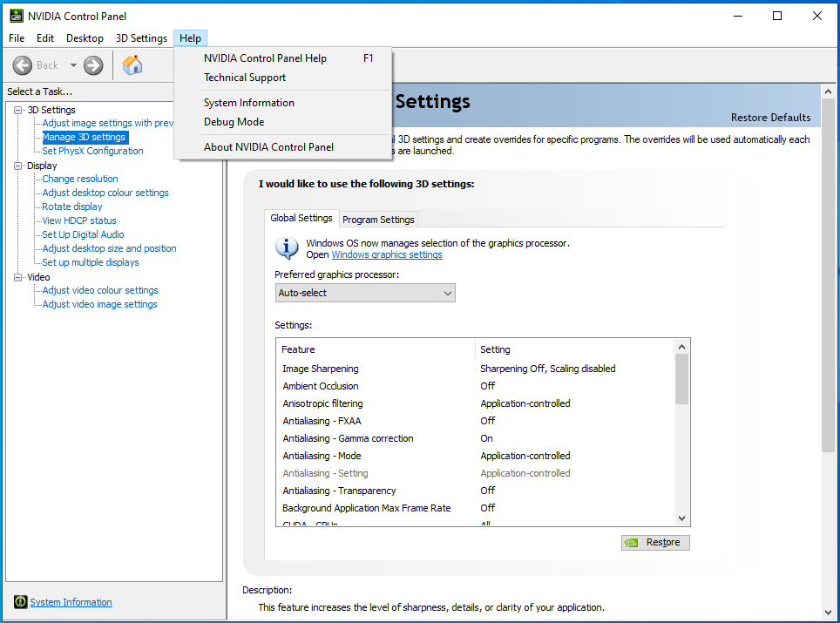This screenshot has height=623, width=840.
Task: Open Set up multiple displays task
Action: [x=91, y=262]
